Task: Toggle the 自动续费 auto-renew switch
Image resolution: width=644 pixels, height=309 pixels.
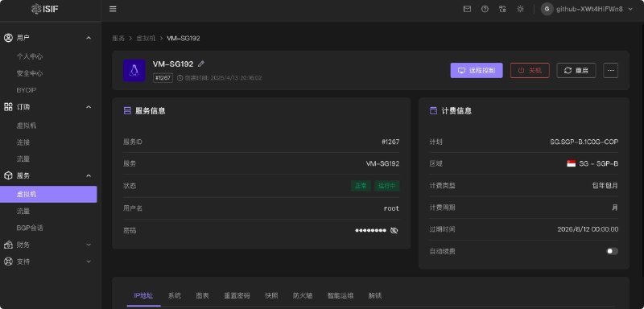Action: (x=612, y=251)
